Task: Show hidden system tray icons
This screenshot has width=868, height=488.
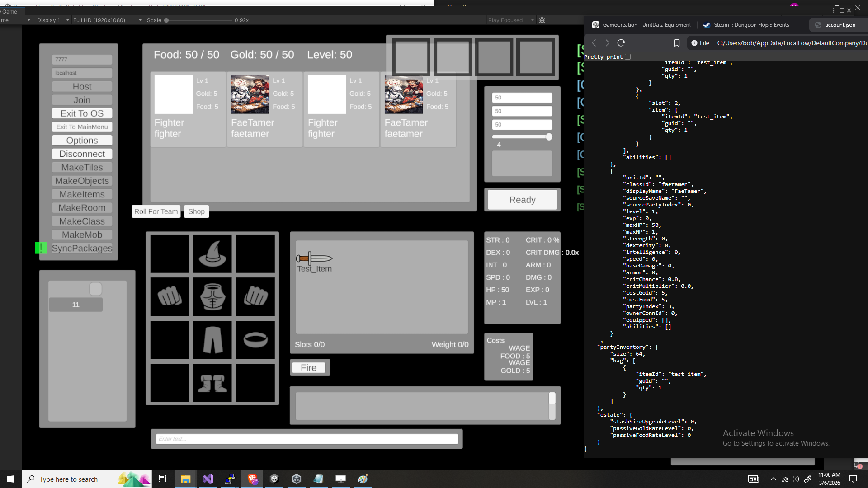Action: pyautogui.click(x=774, y=479)
